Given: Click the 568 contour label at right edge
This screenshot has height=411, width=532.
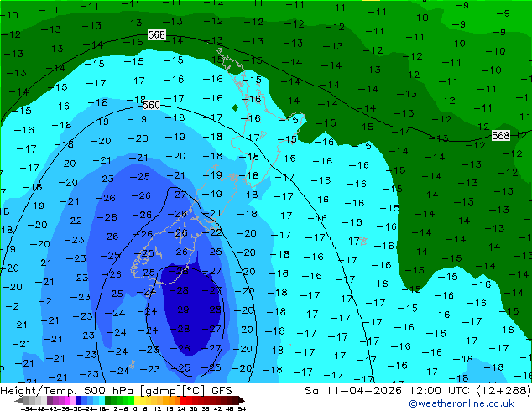Looking at the screenshot, I should click(x=501, y=136).
